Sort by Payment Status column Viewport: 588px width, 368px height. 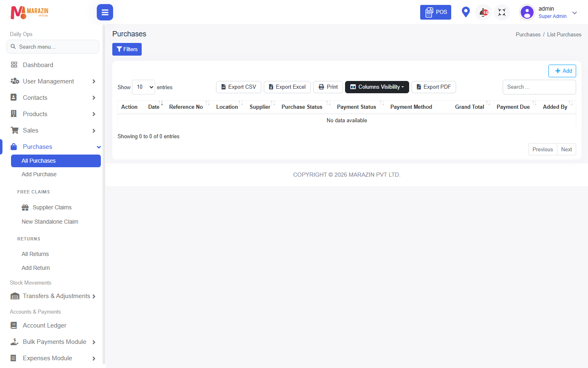(x=359, y=107)
